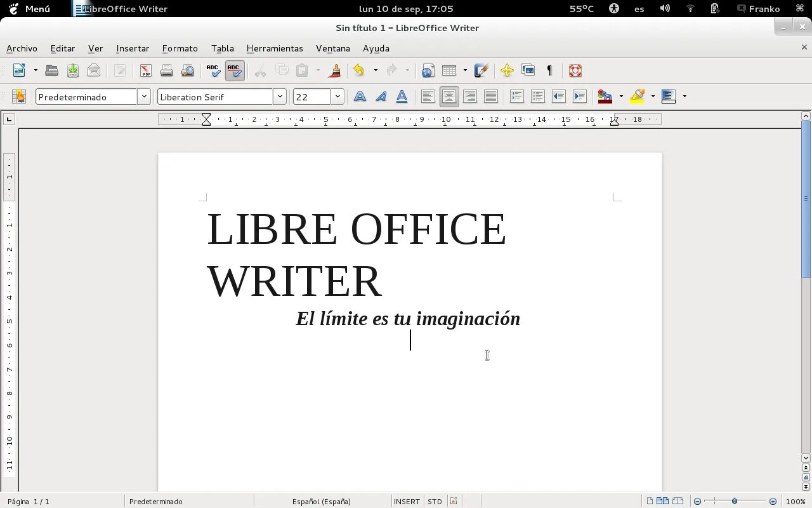Open the font size dropdown
Image resolution: width=812 pixels, height=508 pixels.
(337, 97)
